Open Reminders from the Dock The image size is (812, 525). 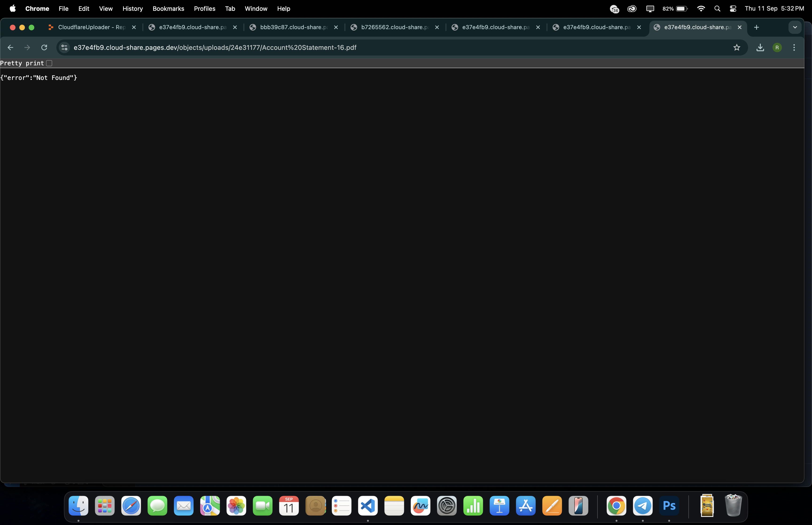tap(342, 505)
